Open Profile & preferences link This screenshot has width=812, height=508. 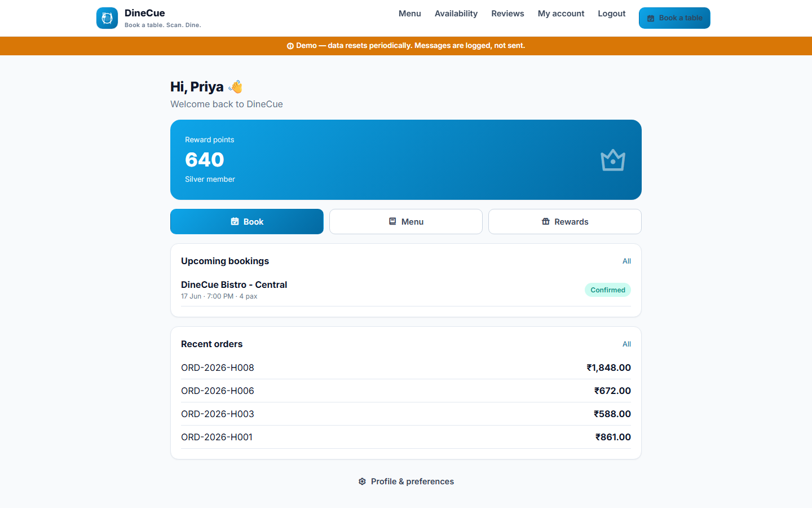pyautogui.click(x=406, y=481)
